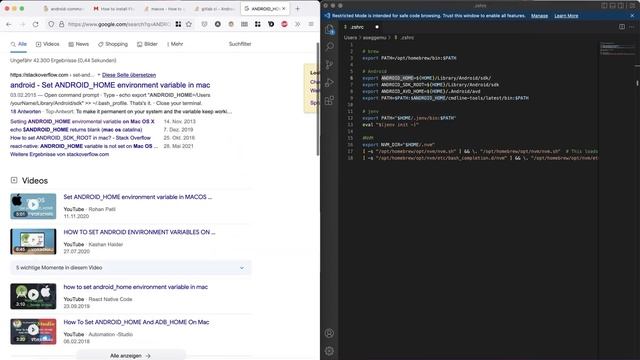The image size is (640, 360).
Task: Click red extension icon in browser toolbar
Action: pos(284,24)
